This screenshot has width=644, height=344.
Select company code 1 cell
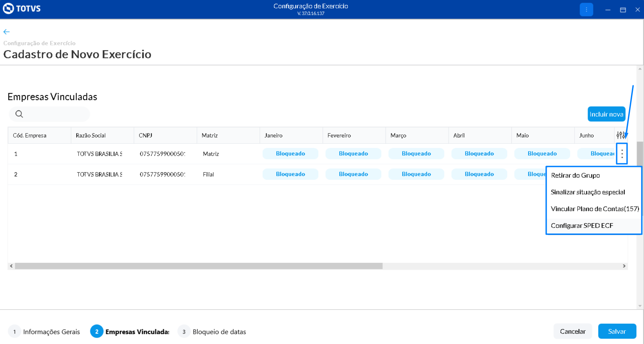[x=40, y=154]
